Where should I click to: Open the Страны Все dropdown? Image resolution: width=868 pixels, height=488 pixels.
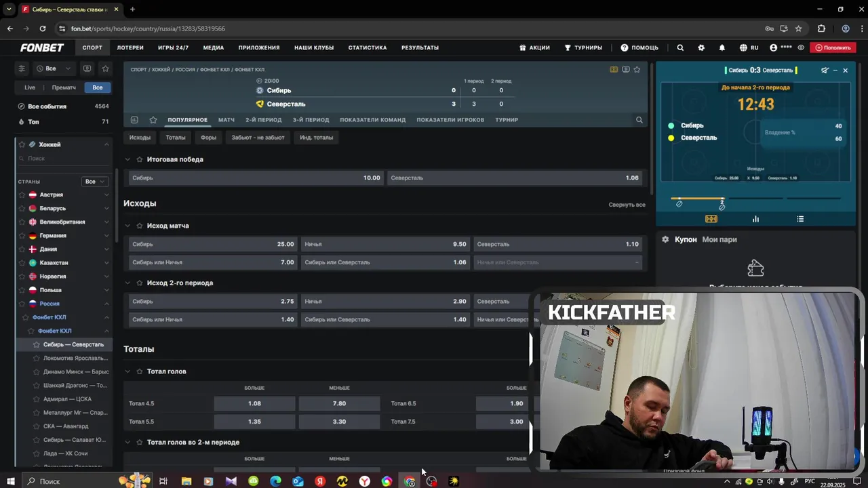tap(94, 182)
